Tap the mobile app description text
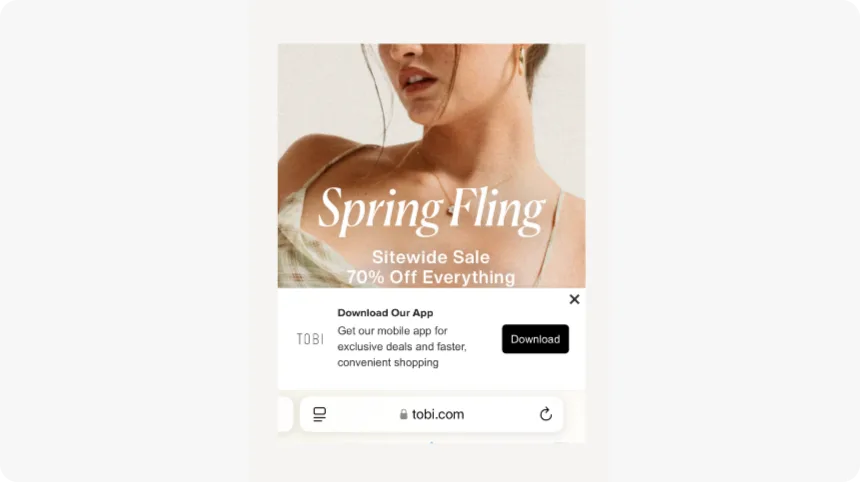Screen dimensions: 860x482 click(401, 347)
